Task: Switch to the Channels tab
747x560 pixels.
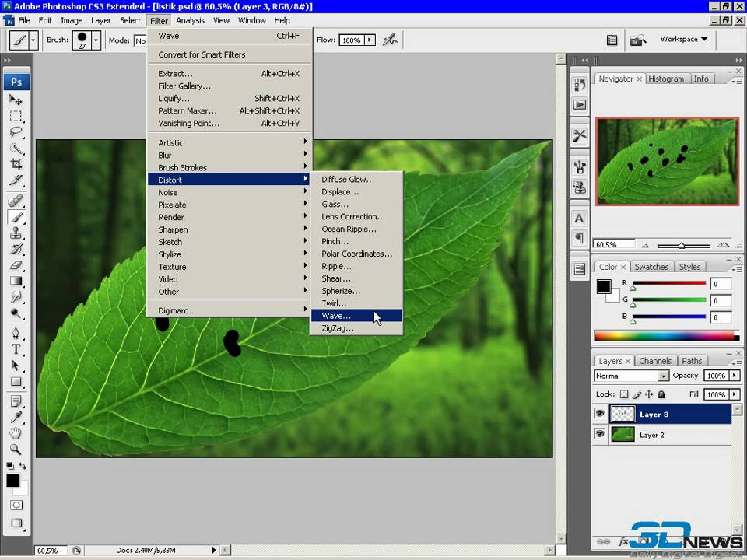Action: tap(655, 361)
